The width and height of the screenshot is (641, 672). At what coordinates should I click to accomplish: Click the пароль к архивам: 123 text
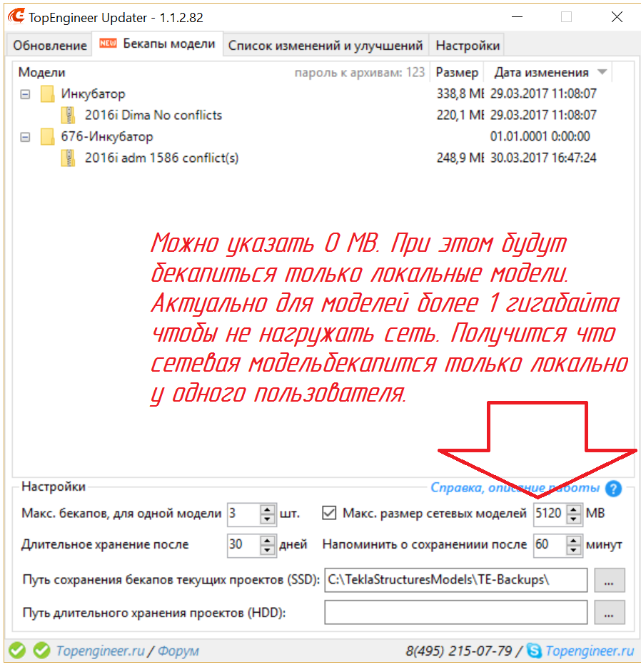point(359,73)
